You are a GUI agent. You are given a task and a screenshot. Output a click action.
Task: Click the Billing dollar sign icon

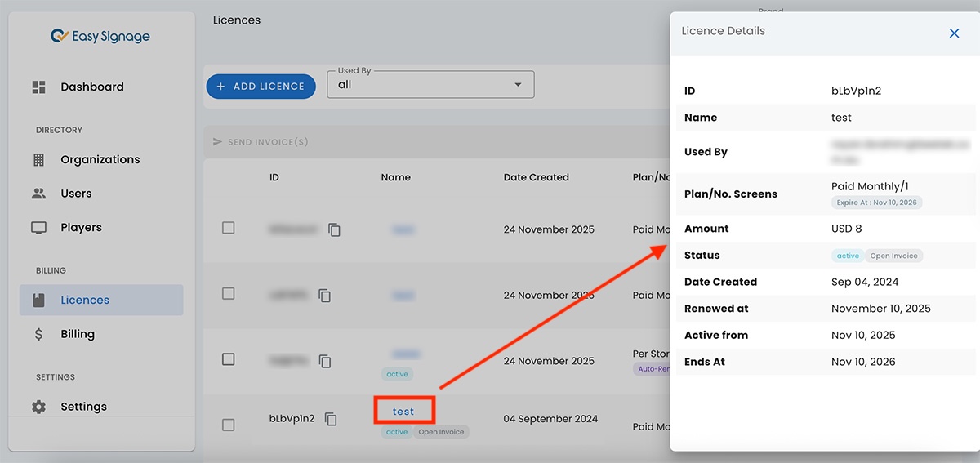[38, 334]
